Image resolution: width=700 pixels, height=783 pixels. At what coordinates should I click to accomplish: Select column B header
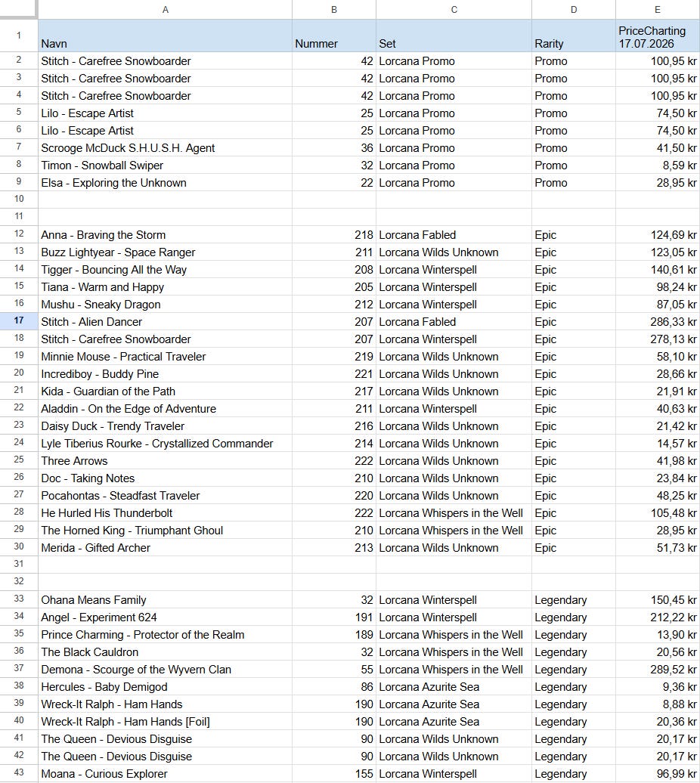(334, 10)
